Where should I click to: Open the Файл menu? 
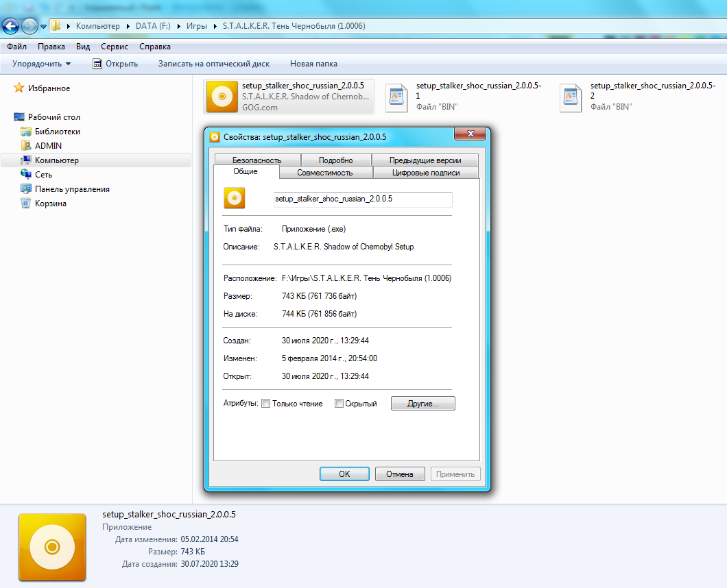click(16, 47)
